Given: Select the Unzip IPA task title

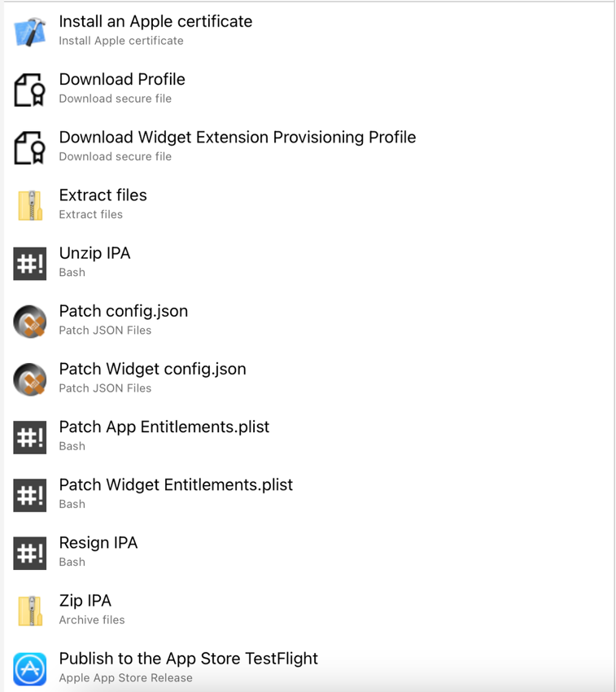Looking at the screenshot, I should (94, 253).
